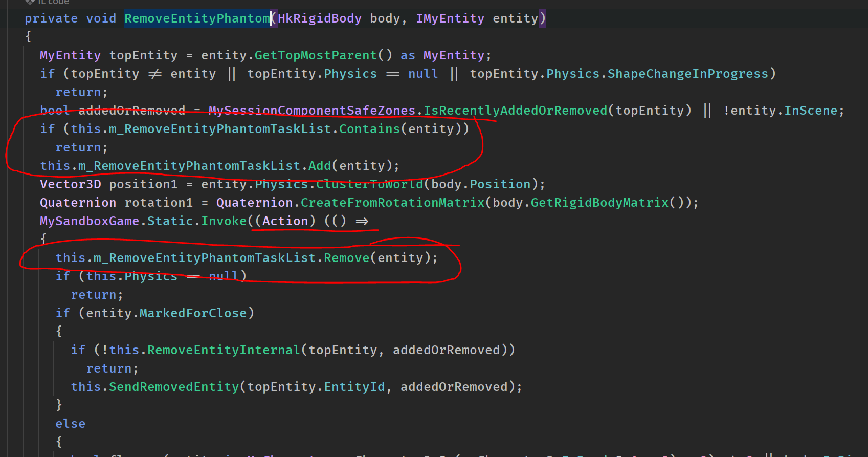This screenshot has height=457, width=868.
Task: Click the m_RemoveEntityPhantomTaskList.Add call
Action: pyautogui.click(x=320, y=166)
